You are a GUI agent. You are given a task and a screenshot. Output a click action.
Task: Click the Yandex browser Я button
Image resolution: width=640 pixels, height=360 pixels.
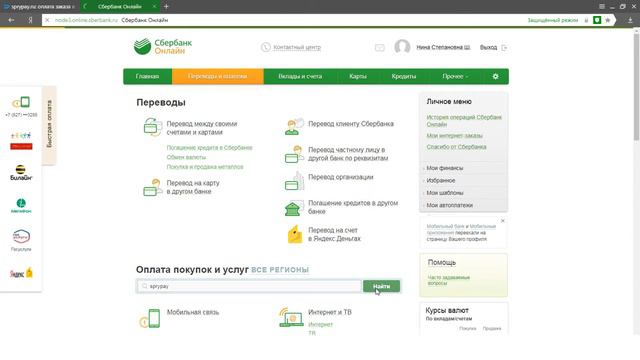tap(30, 20)
